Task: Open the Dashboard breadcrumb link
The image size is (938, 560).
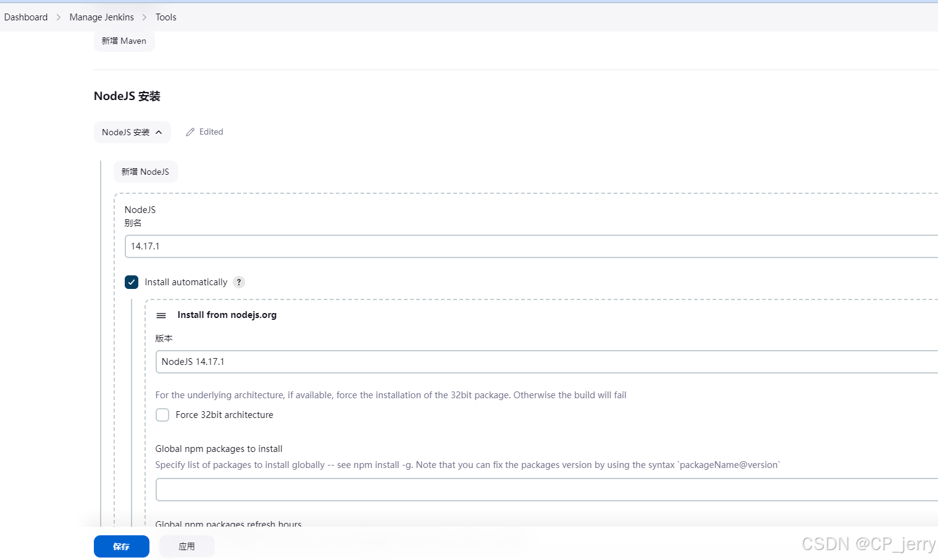Action: click(26, 17)
